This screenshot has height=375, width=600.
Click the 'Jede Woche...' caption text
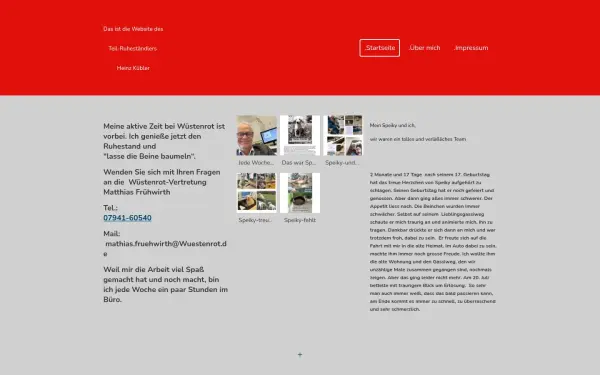256,163
